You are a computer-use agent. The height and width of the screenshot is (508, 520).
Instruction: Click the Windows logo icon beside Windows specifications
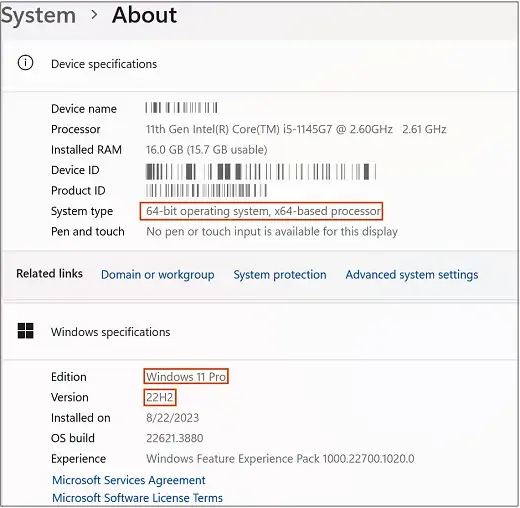(25, 331)
